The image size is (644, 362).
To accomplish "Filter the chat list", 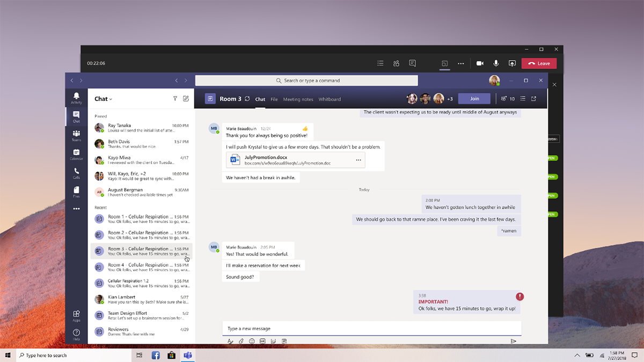I will [x=175, y=99].
